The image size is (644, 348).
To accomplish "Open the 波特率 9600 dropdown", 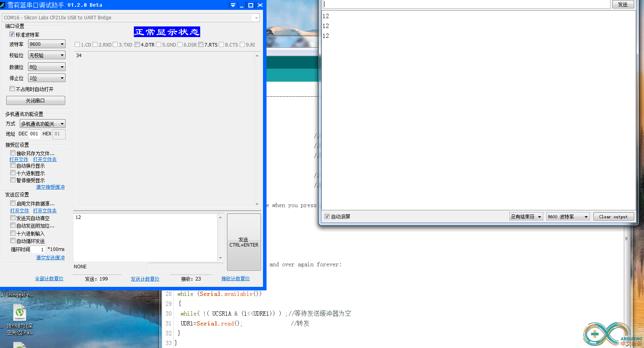I will [x=47, y=44].
